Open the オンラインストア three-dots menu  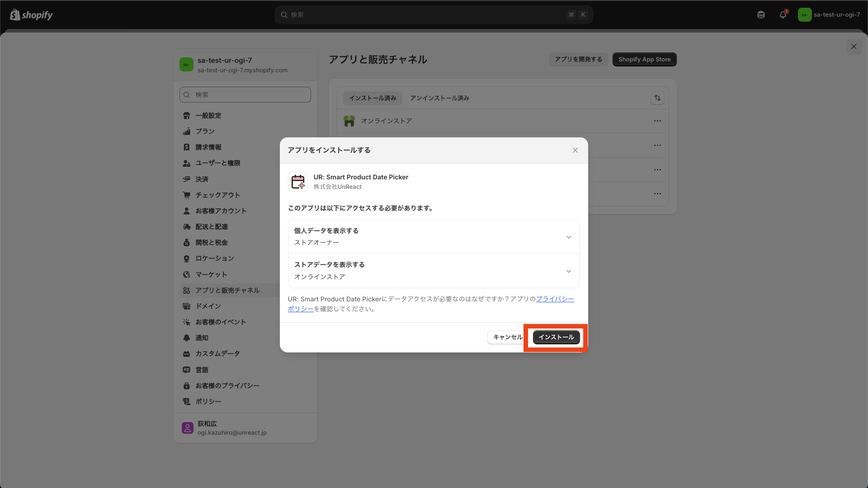pos(657,121)
